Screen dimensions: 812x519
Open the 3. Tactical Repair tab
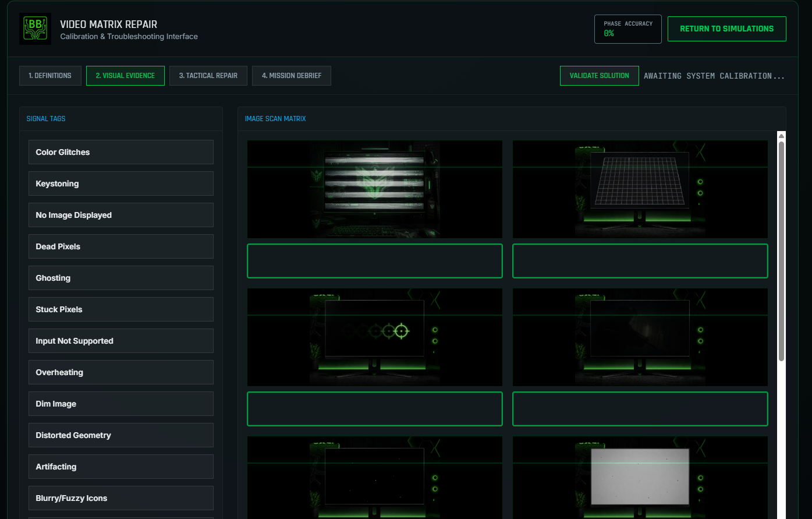(208, 76)
